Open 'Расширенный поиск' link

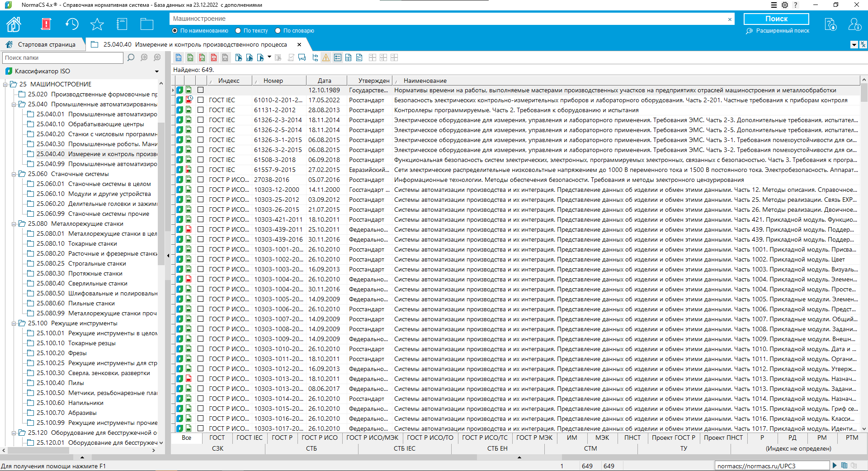click(782, 31)
